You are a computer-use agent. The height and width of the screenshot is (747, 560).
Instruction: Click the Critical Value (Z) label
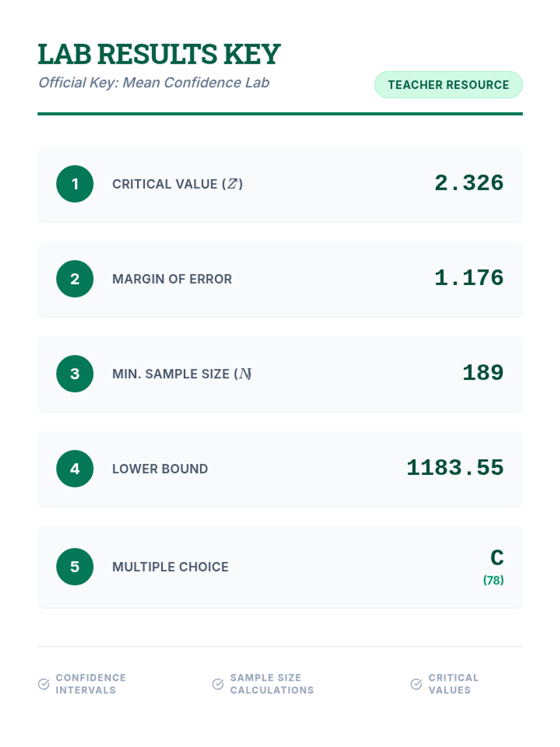[x=177, y=184]
